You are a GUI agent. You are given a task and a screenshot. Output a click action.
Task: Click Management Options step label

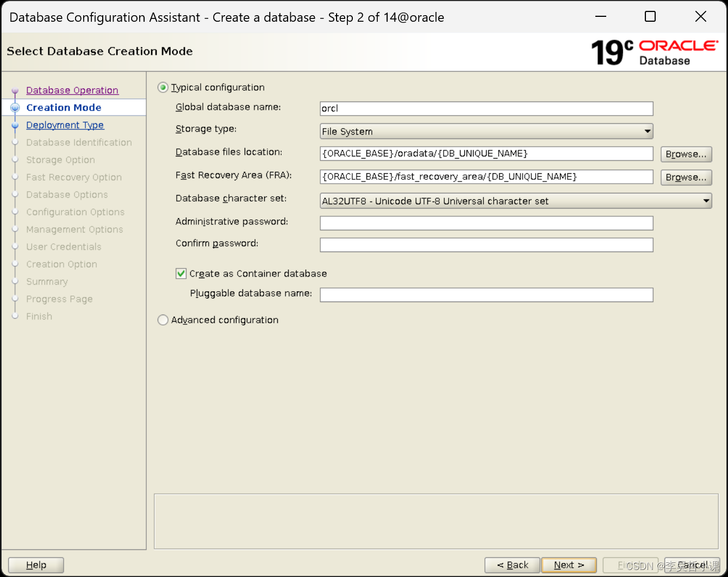tap(74, 229)
